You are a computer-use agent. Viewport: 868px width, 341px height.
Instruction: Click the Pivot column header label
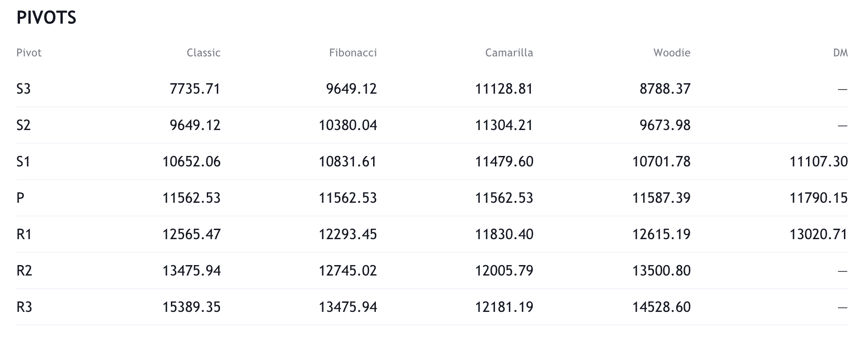click(x=29, y=53)
